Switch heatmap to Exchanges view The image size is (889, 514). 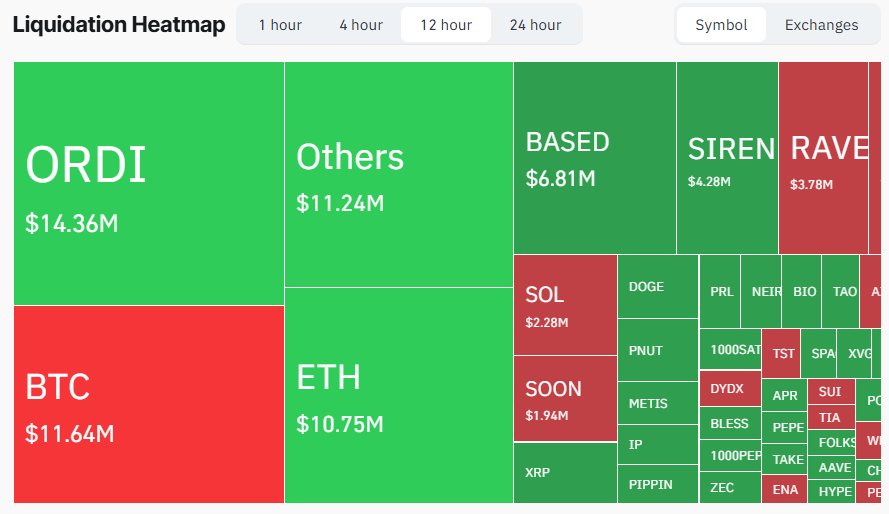(821, 25)
